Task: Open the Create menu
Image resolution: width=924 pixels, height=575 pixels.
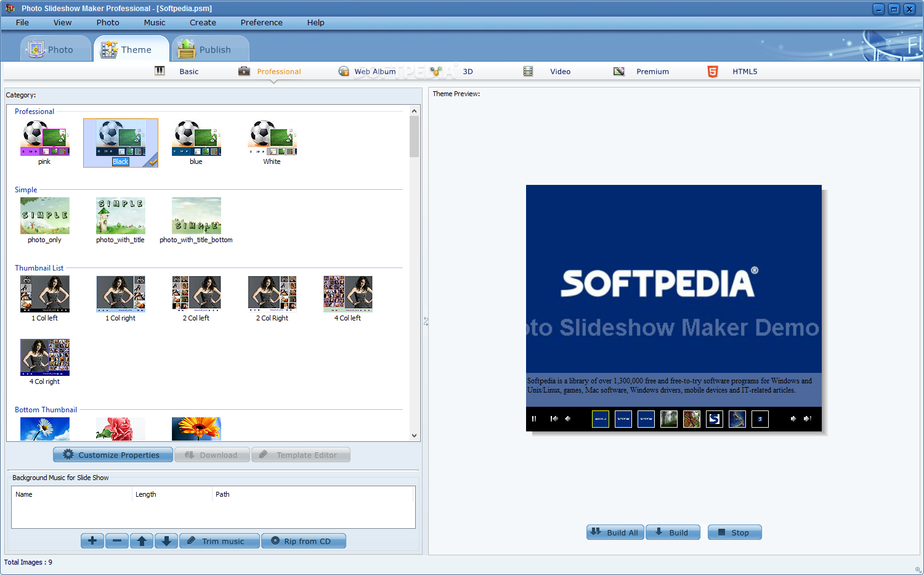Action: coord(203,22)
